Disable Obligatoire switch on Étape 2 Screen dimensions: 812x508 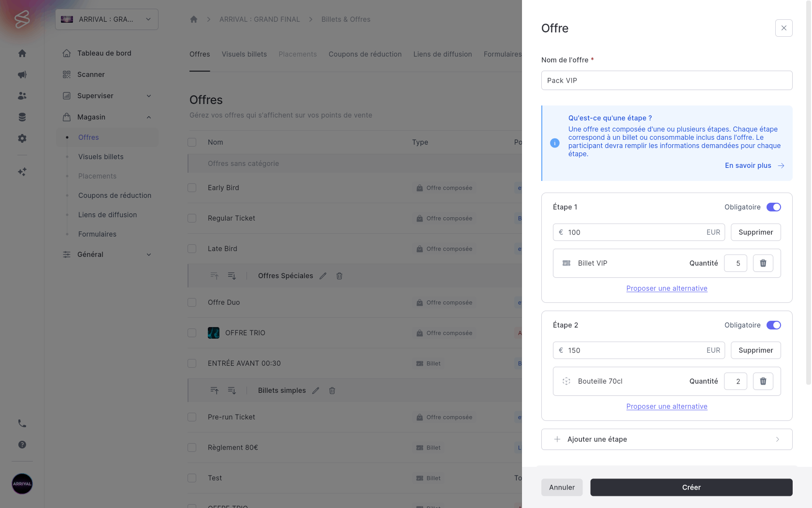coord(773,325)
